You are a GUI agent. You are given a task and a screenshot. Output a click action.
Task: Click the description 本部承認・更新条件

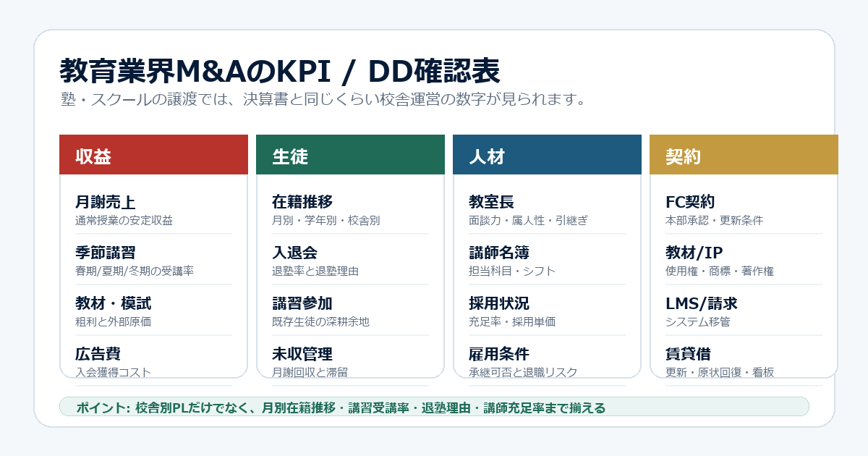pyautogui.click(x=714, y=221)
